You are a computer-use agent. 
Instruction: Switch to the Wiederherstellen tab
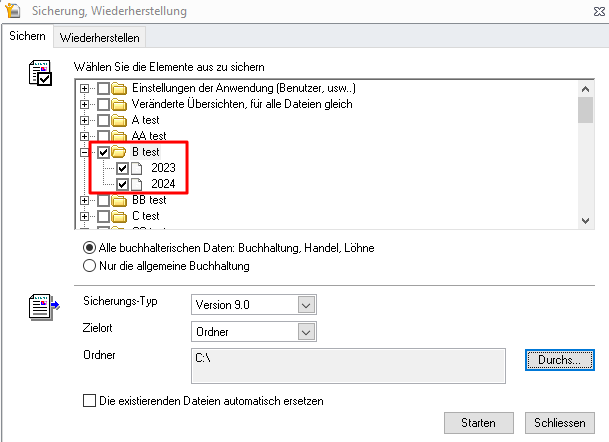99,38
